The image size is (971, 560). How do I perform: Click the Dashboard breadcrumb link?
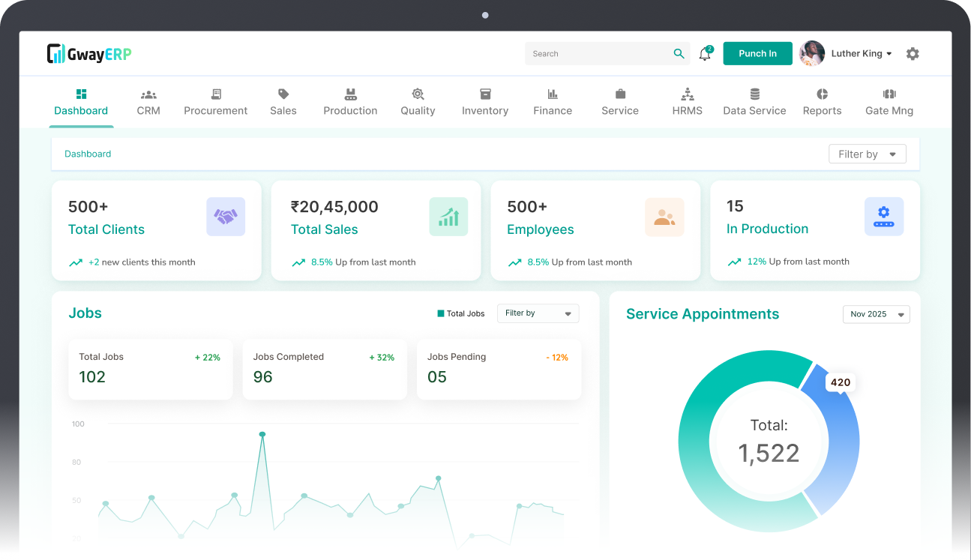(88, 154)
